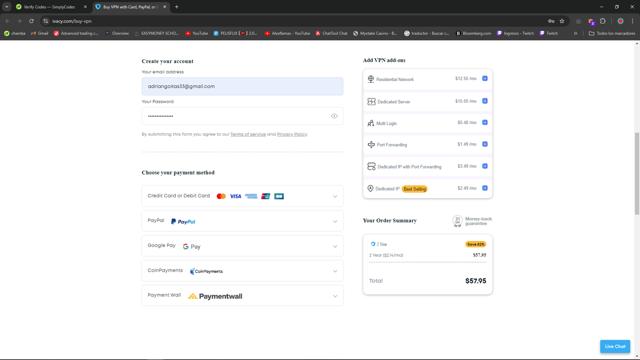Click the VISA logo icon
The width and height of the screenshot is (640, 360).
tap(236, 196)
